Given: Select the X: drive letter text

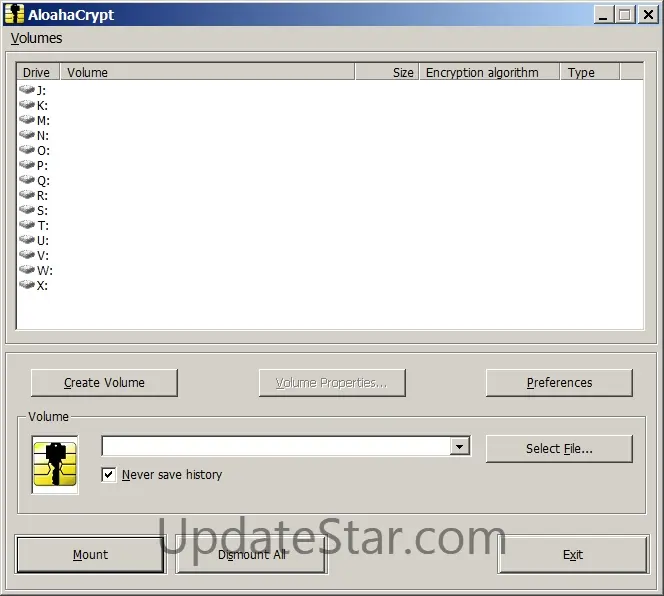Looking at the screenshot, I should [42, 286].
